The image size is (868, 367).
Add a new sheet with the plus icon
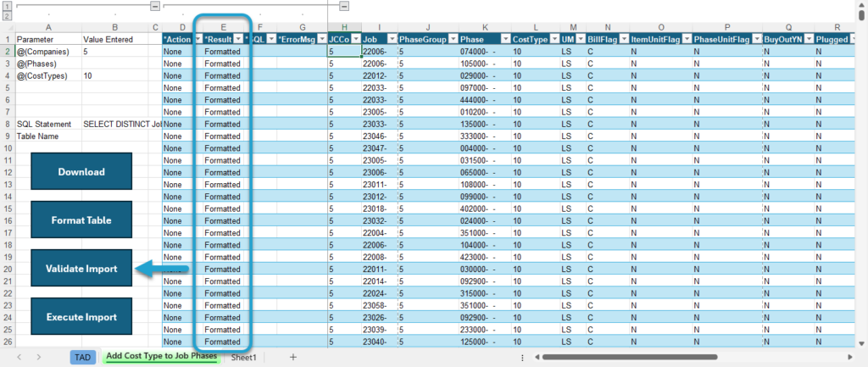(292, 357)
